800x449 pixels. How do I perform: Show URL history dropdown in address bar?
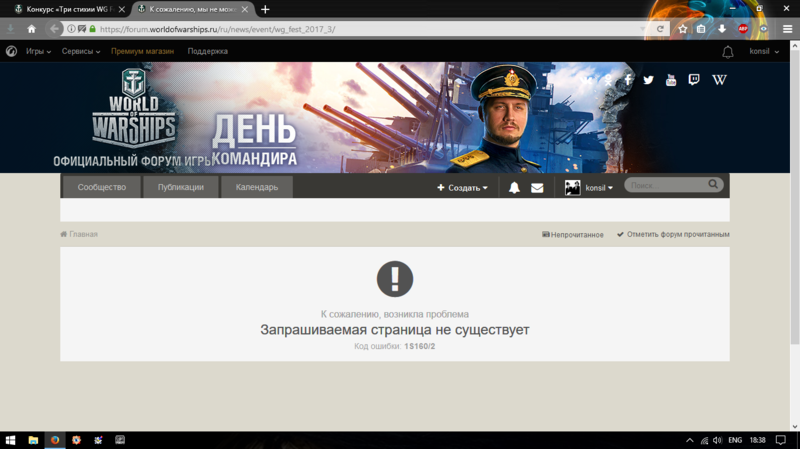642,29
